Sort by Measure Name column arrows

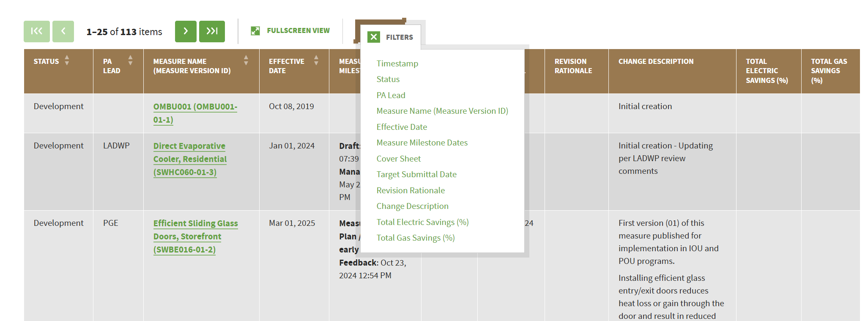pyautogui.click(x=246, y=60)
